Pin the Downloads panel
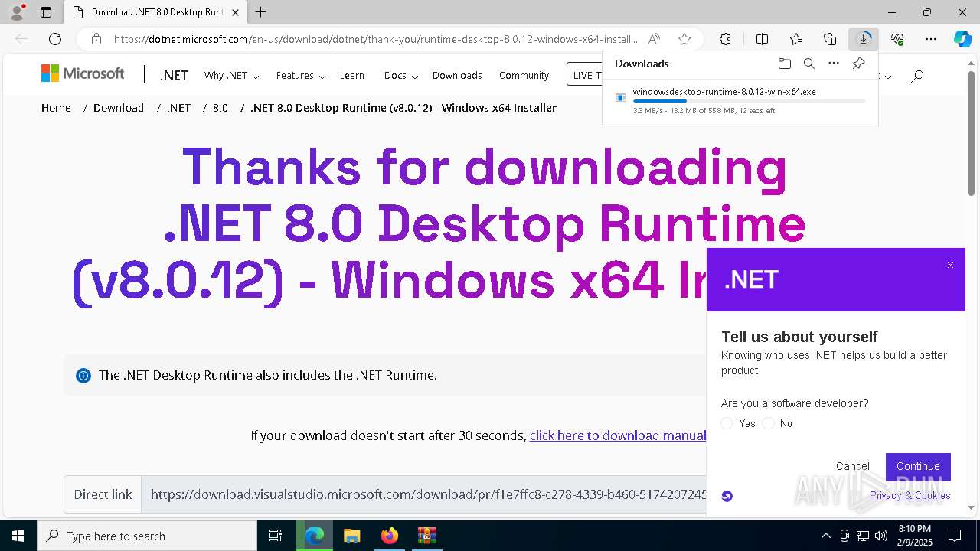 click(858, 64)
